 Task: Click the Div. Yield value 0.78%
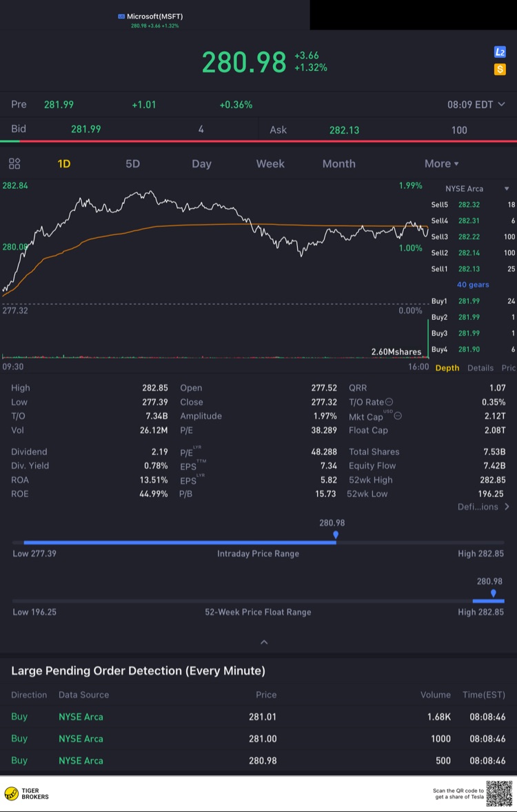[x=155, y=465]
